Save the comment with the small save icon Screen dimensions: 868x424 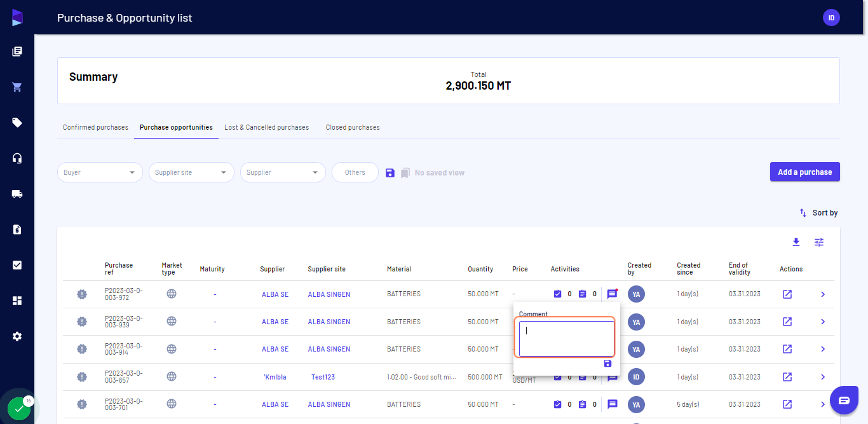(608, 364)
